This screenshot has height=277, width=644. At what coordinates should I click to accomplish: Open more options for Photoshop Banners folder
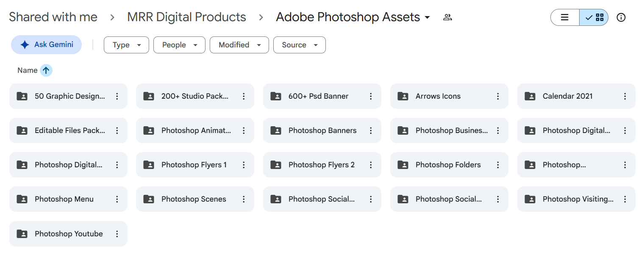pyautogui.click(x=371, y=130)
